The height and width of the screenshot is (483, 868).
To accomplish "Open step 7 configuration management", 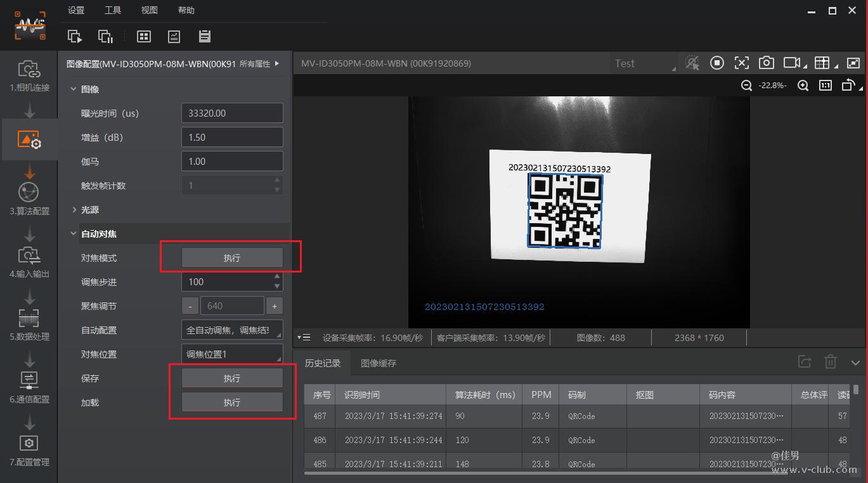I will 29,449.
